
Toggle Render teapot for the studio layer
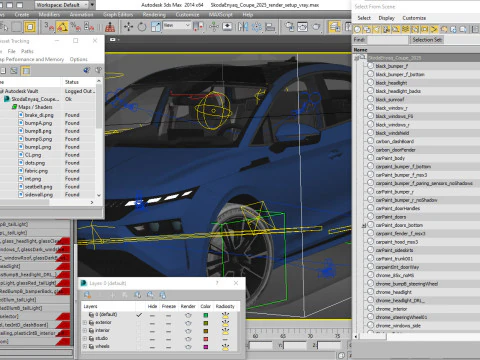(188, 339)
